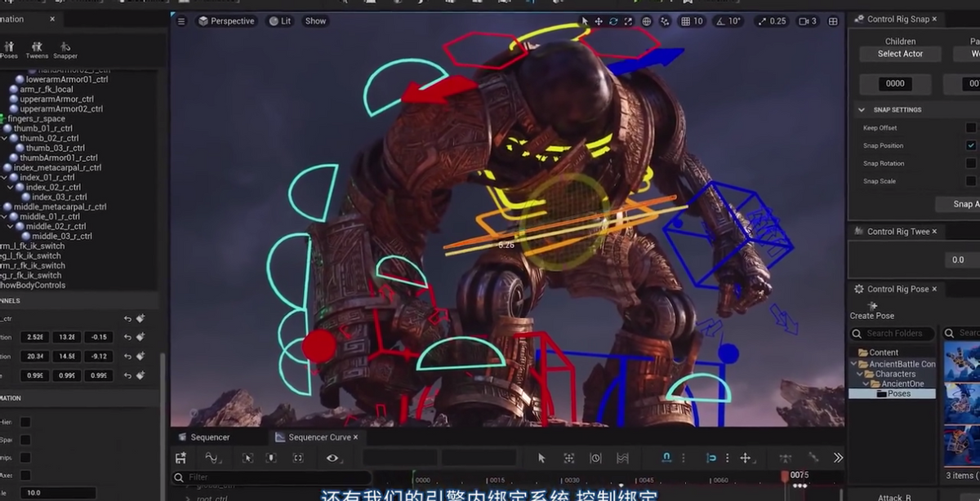Open the Tweens tool in animation panel
The width and height of the screenshot is (980, 501).
(37, 51)
